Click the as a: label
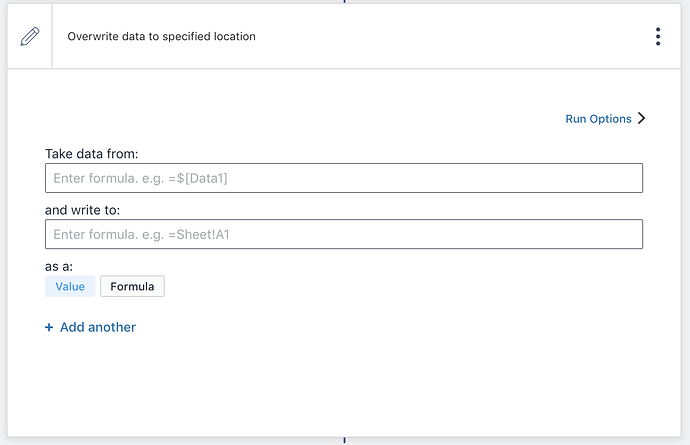The height and width of the screenshot is (445, 690). (59, 266)
